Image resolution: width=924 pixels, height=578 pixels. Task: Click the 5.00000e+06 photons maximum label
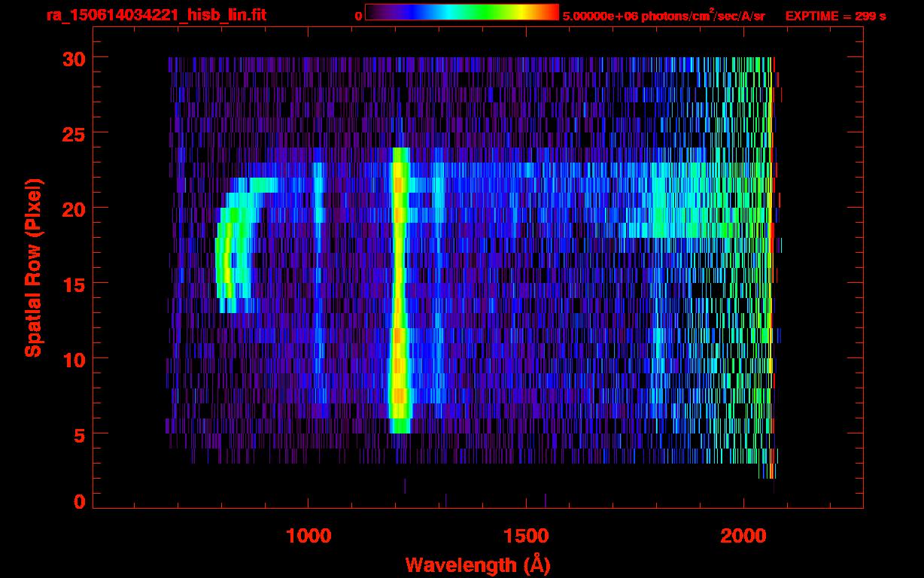[x=663, y=16]
